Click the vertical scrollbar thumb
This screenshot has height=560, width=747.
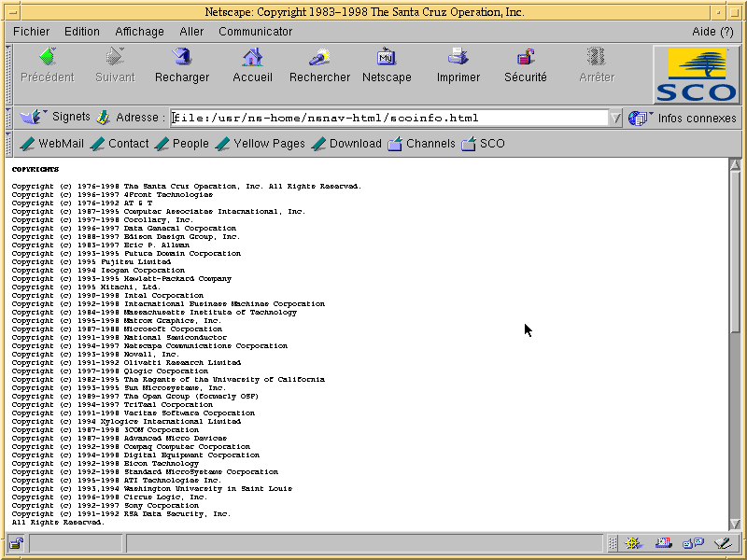coord(735,252)
